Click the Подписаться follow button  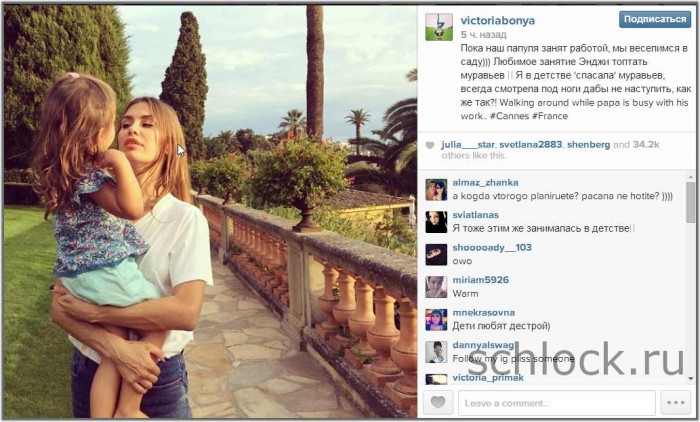tap(655, 19)
